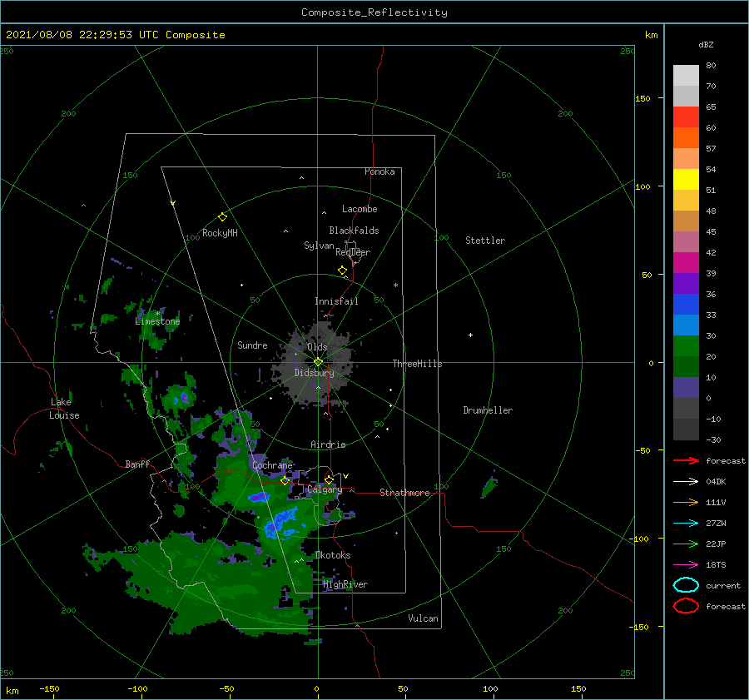749x700 pixels.
Task: Click the Lake Louise label
Action: 64,409
